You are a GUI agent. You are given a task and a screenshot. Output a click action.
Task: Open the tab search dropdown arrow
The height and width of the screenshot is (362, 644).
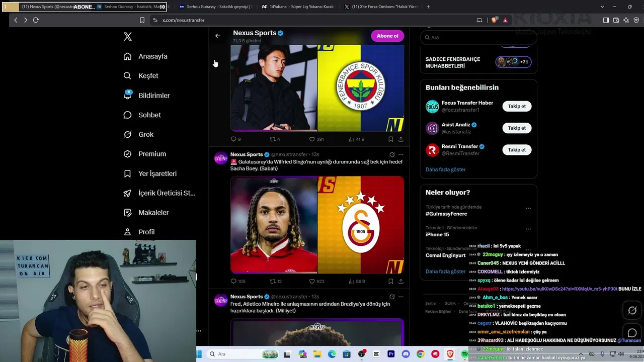(x=602, y=7)
